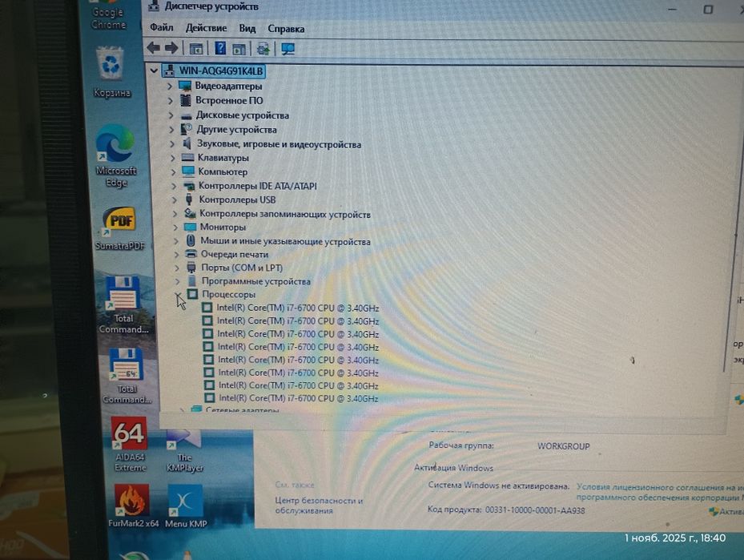The height and width of the screenshot is (560, 744).
Task: Maximize the Device Manager window
Action: point(708,10)
